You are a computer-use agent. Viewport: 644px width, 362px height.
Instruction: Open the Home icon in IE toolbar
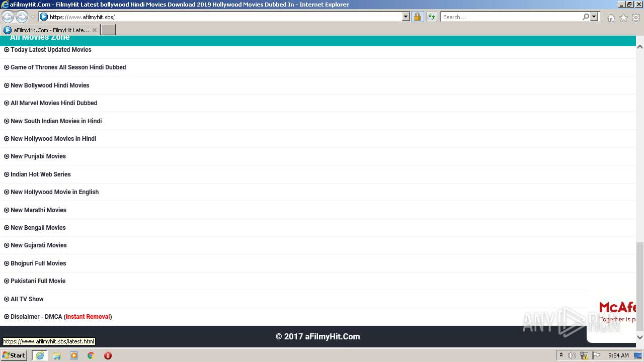(x=611, y=18)
